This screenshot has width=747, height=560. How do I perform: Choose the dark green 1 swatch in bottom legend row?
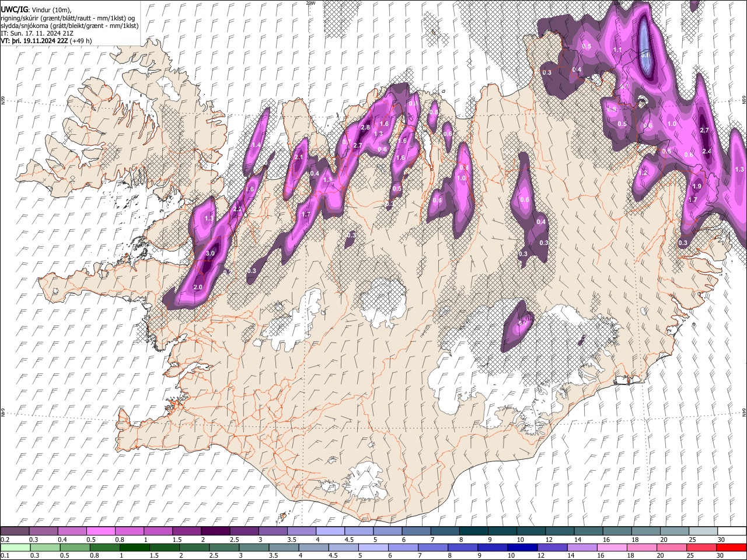tap(134, 547)
